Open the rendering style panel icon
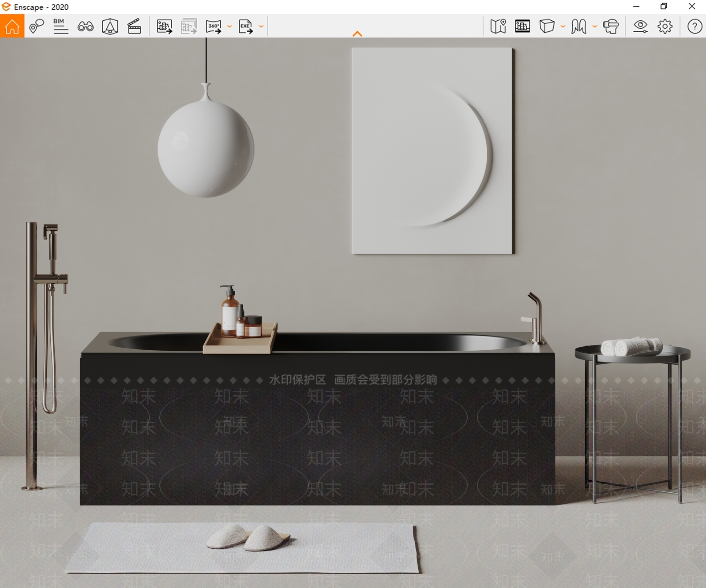The image size is (706, 588). tap(522, 26)
